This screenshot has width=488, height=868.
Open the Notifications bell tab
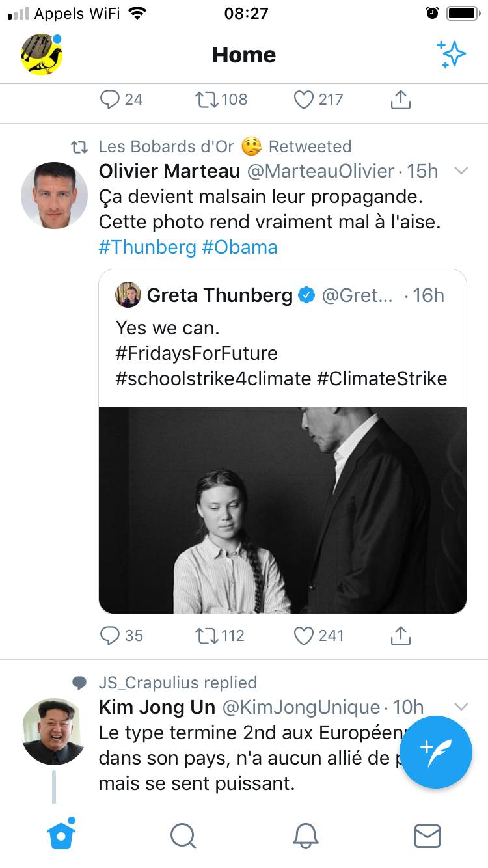click(305, 835)
